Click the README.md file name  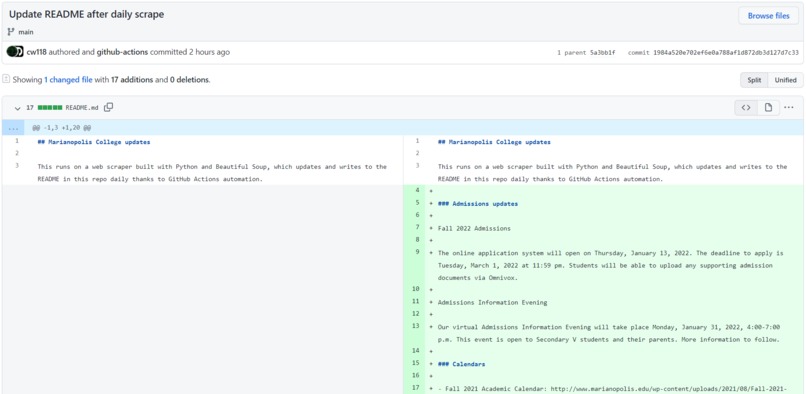(x=82, y=108)
